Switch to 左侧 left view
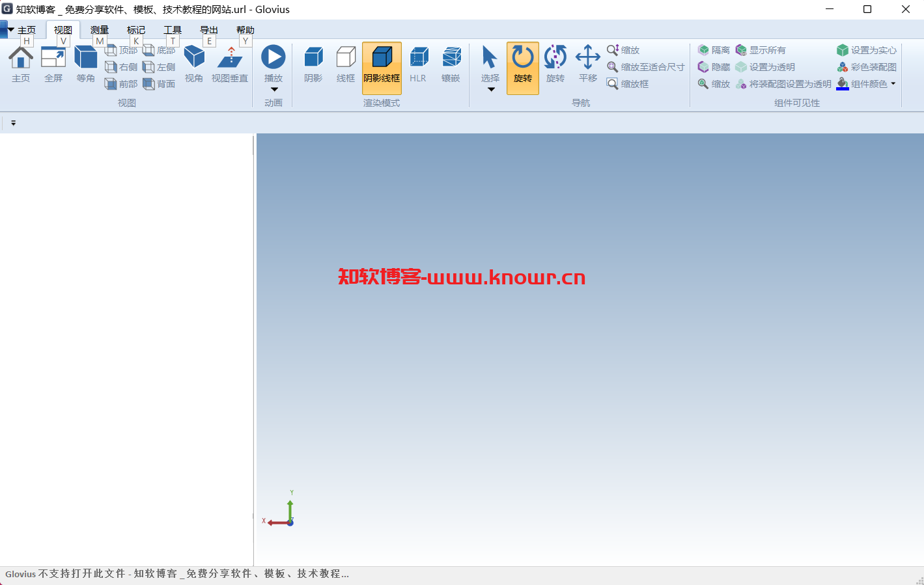Viewport: 924px width, 585px height. [160, 67]
